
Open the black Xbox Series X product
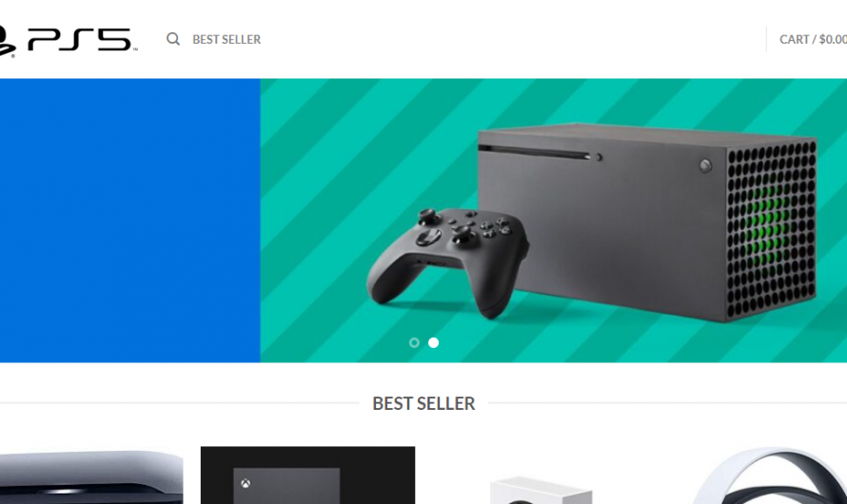pyautogui.click(x=308, y=475)
